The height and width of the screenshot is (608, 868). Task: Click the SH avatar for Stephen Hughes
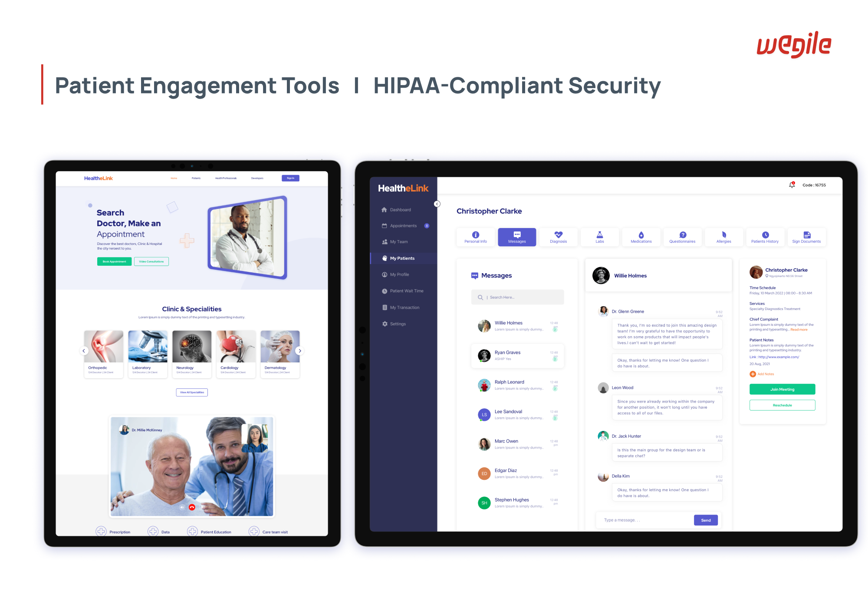click(484, 503)
